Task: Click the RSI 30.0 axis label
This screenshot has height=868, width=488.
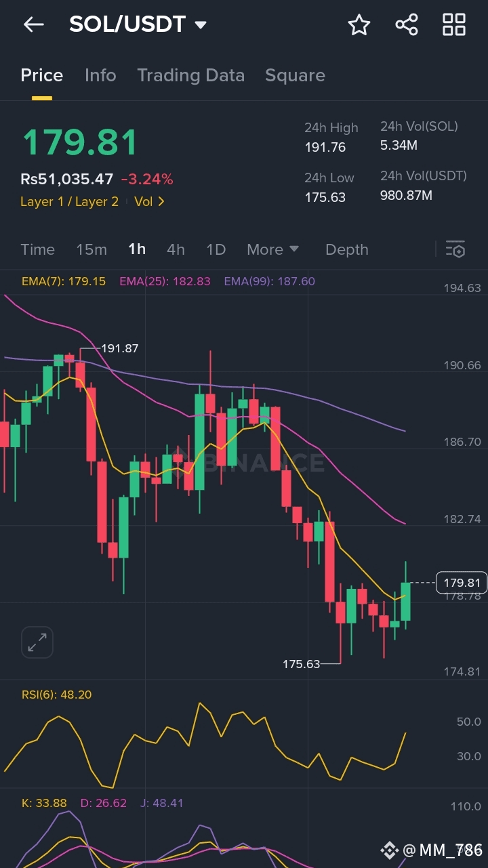Action: 469,756
